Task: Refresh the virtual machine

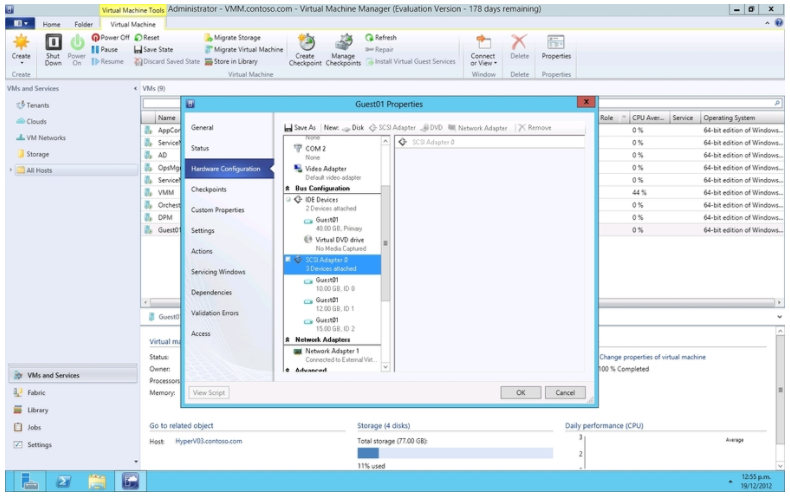Action: pyautogui.click(x=381, y=37)
